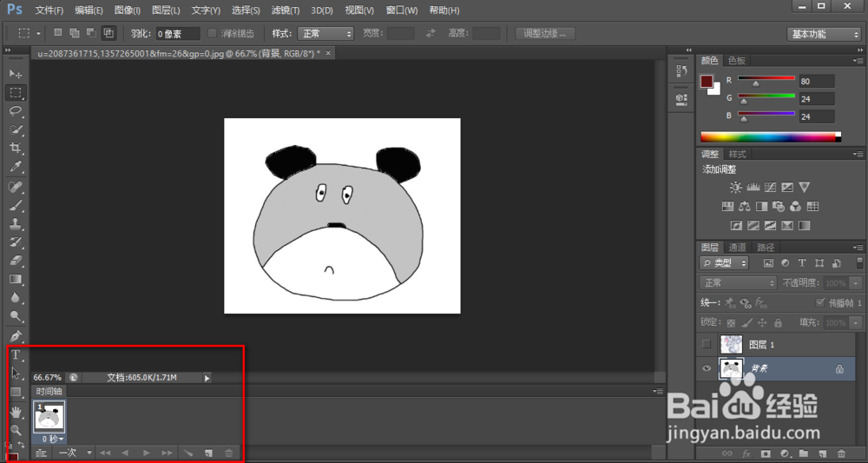Toggle the lock all icon
Viewport: 868px width, 463px height.
pyautogui.click(x=778, y=322)
